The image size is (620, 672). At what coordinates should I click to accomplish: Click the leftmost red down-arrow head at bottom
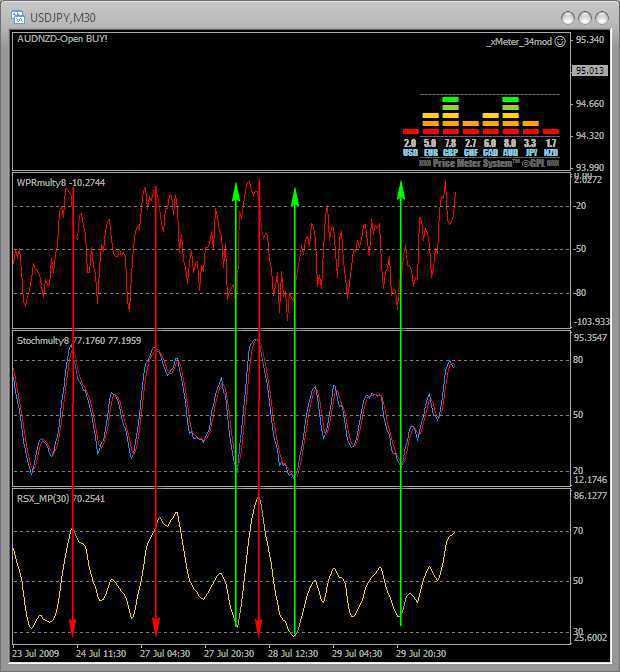(73, 629)
